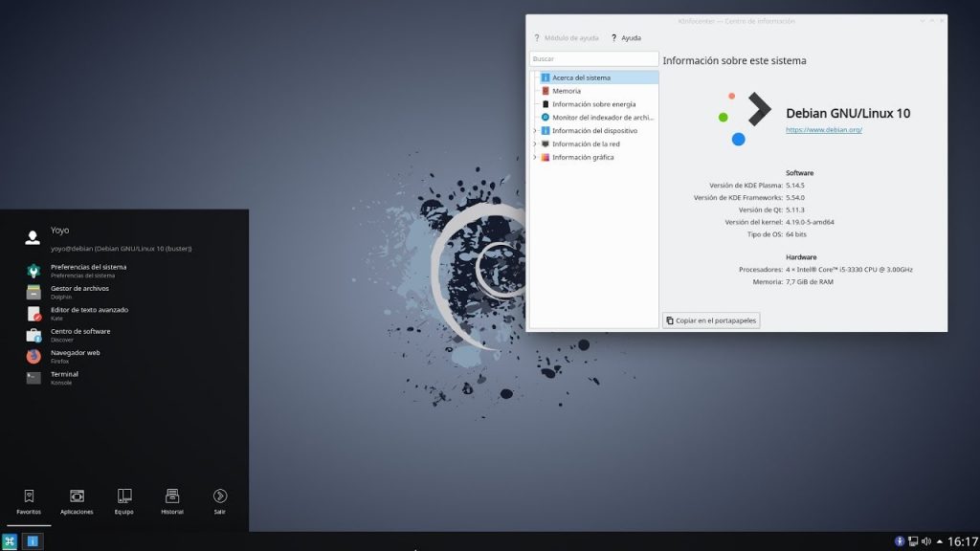
Task: Click the Intel Core i5-3330 processor text
Action: (x=850, y=270)
